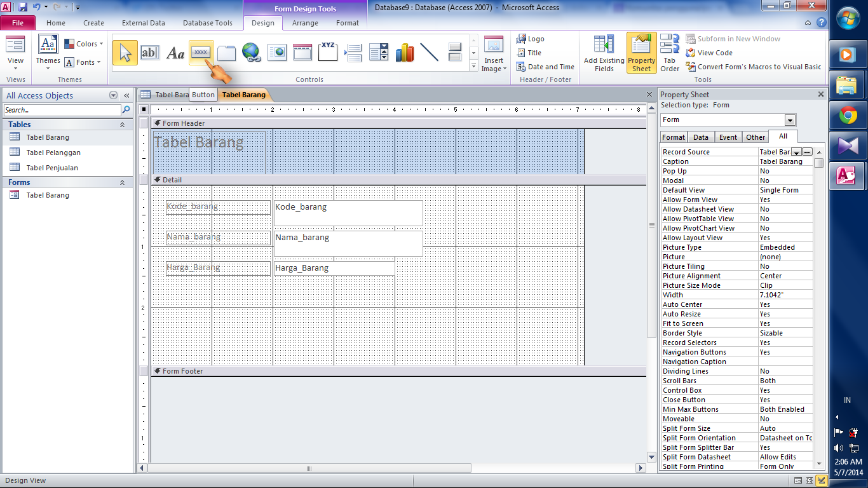868x488 pixels.
Task: Open the Data tab in Property Sheet
Action: coord(701,137)
